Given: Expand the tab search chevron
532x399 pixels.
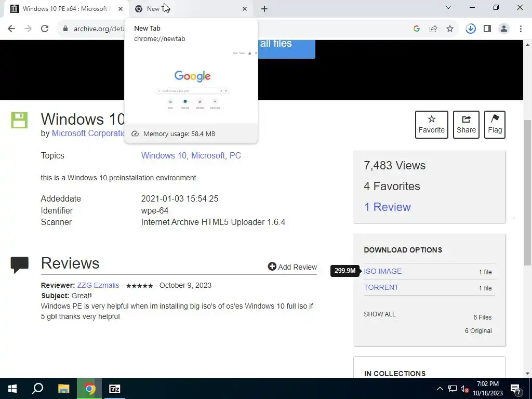Looking at the screenshot, I should click(448, 7).
